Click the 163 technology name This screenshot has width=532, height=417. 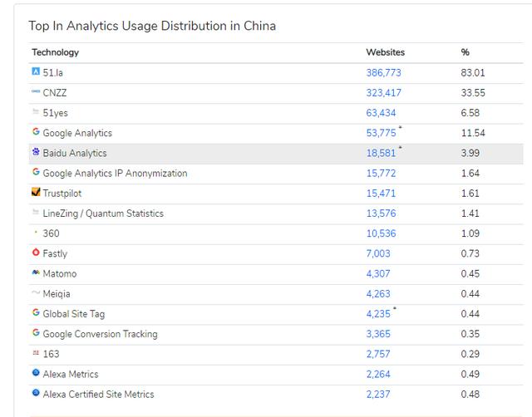click(x=51, y=354)
